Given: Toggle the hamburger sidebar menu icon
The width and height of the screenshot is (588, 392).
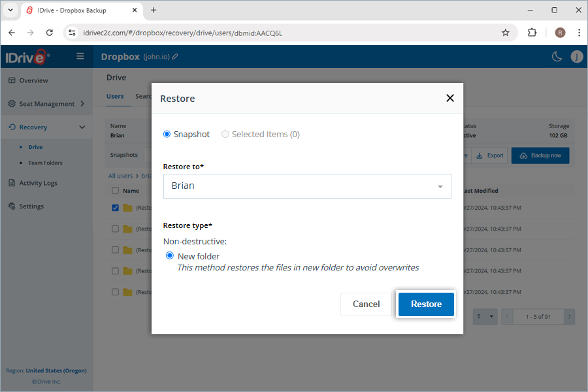Looking at the screenshot, I should click(80, 56).
